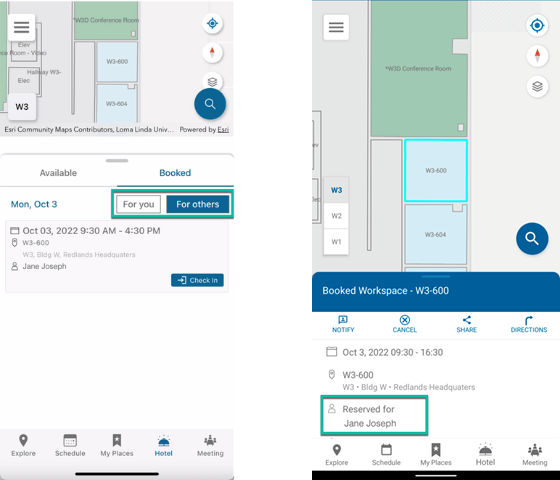
Task: Get Directions to workspace W3-600
Action: coord(529,324)
